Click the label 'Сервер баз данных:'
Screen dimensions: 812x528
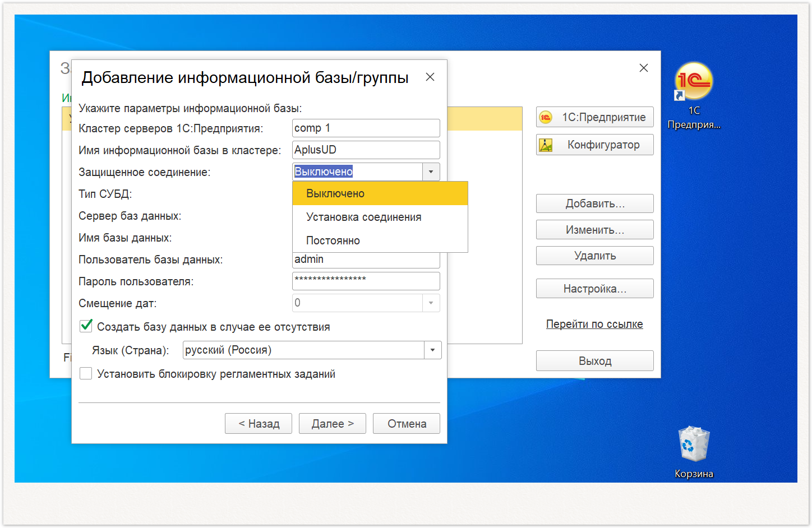click(x=130, y=216)
